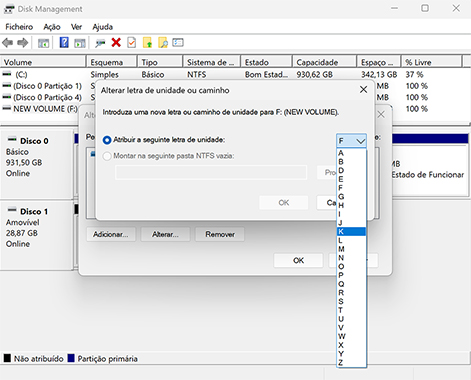The height and width of the screenshot is (380, 471).
Task: Click the Disco 1 disk icon
Action: (12, 209)
